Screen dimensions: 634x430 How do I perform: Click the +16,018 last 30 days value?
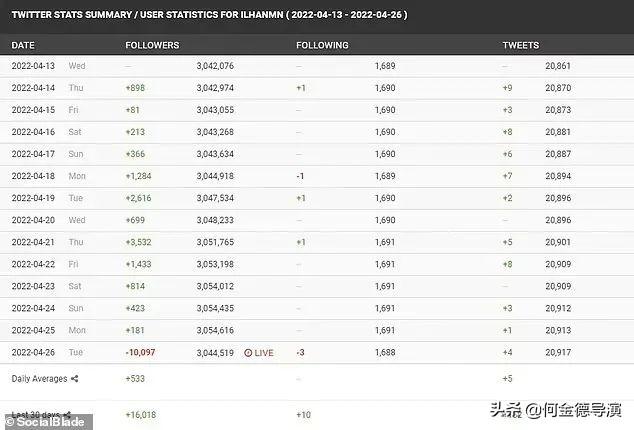point(141,415)
